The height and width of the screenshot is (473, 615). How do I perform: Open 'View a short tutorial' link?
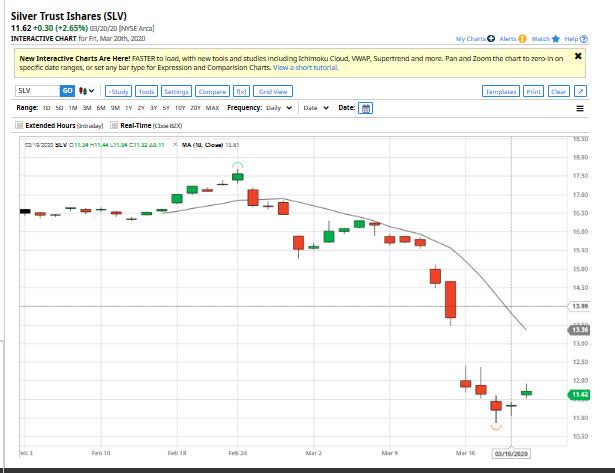[305, 67]
